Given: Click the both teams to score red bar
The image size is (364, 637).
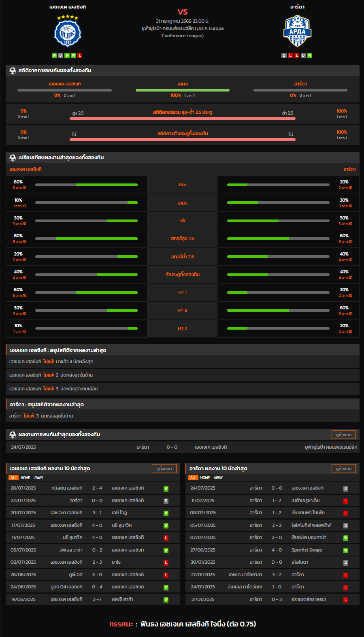Looking at the screenshot, I should click(183, 140).
